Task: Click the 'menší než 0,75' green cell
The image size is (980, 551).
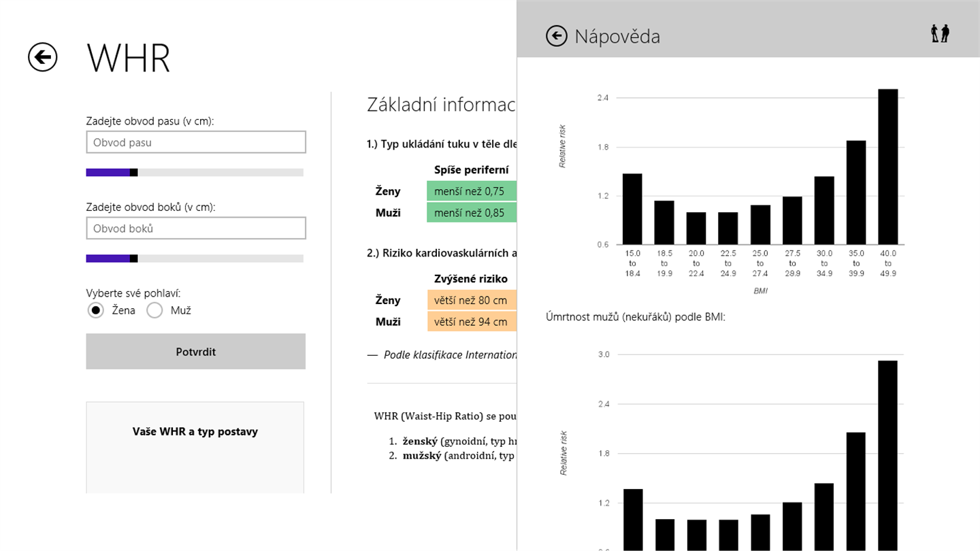Action: [x=472, y=191]
